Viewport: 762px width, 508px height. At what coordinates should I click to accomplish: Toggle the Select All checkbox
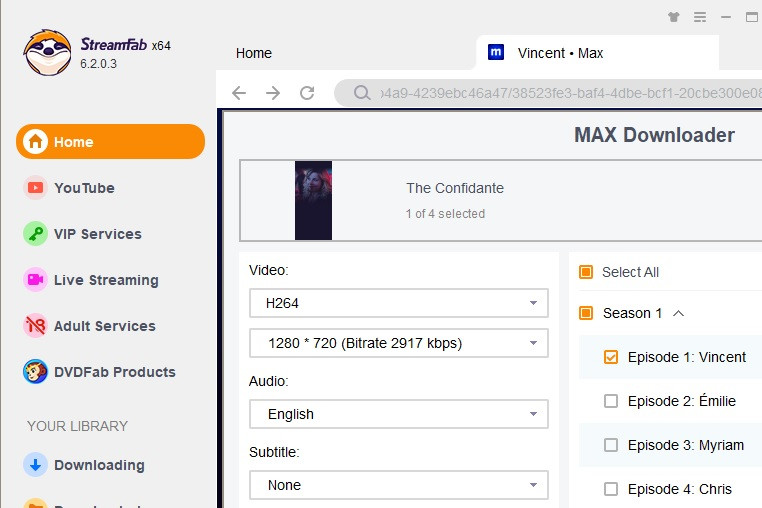586,272
